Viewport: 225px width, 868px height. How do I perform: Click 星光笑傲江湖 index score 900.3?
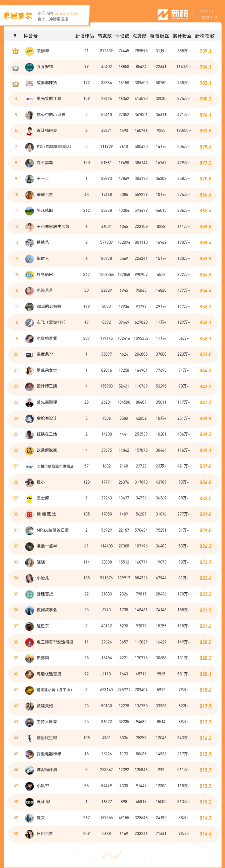click(x=205, y=99)
